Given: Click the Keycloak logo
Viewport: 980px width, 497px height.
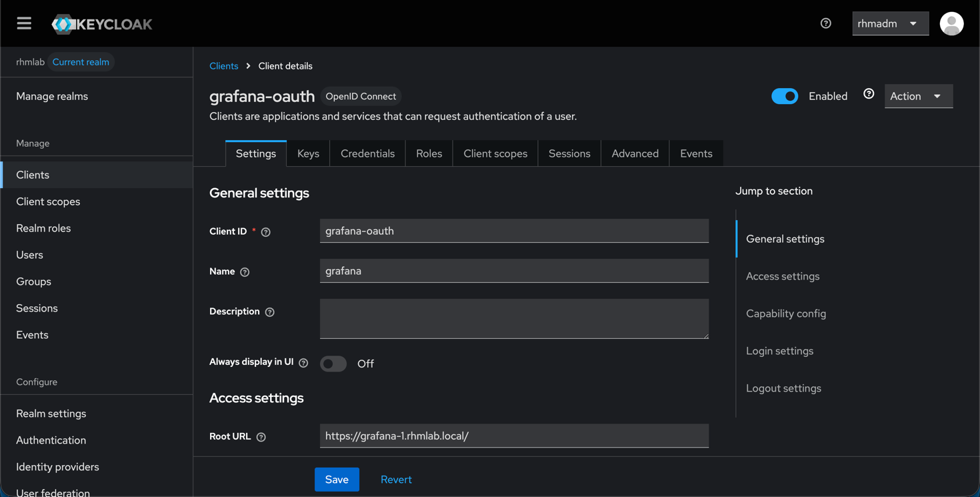Looking at the screenshot, I should [x=101, y=23].
